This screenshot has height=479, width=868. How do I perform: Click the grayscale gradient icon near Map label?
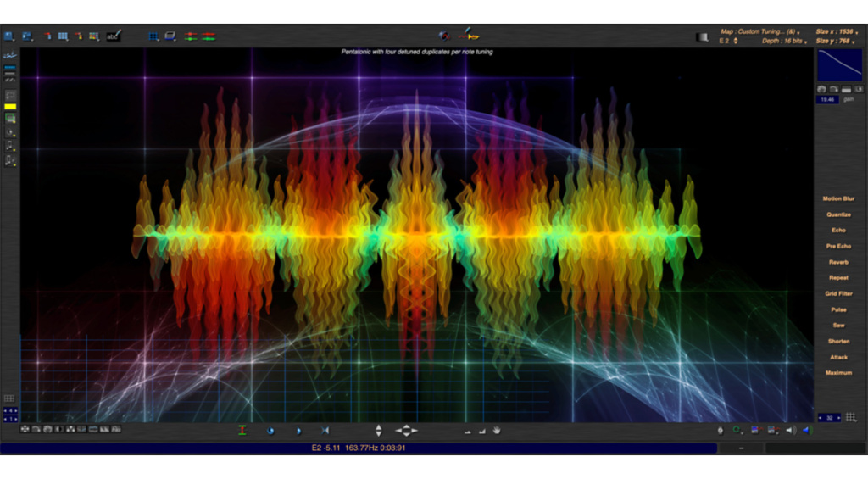pos(702,37)
